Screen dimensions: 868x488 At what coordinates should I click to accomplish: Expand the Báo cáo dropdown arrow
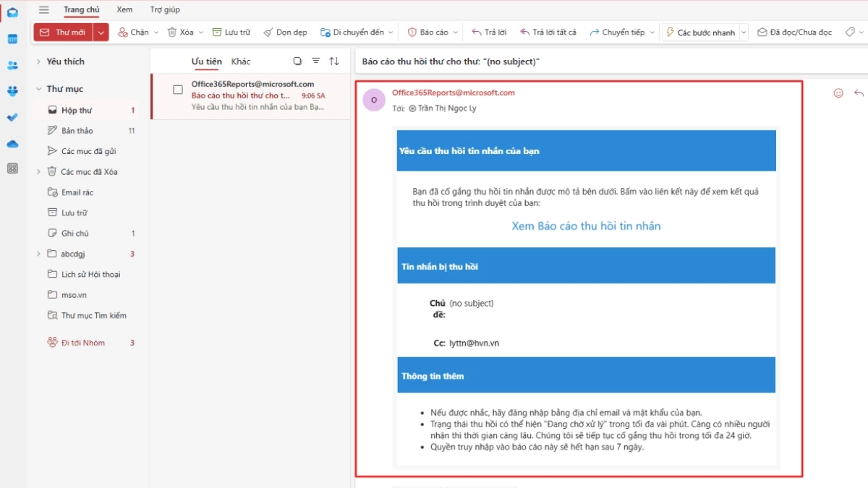[456, 32]
